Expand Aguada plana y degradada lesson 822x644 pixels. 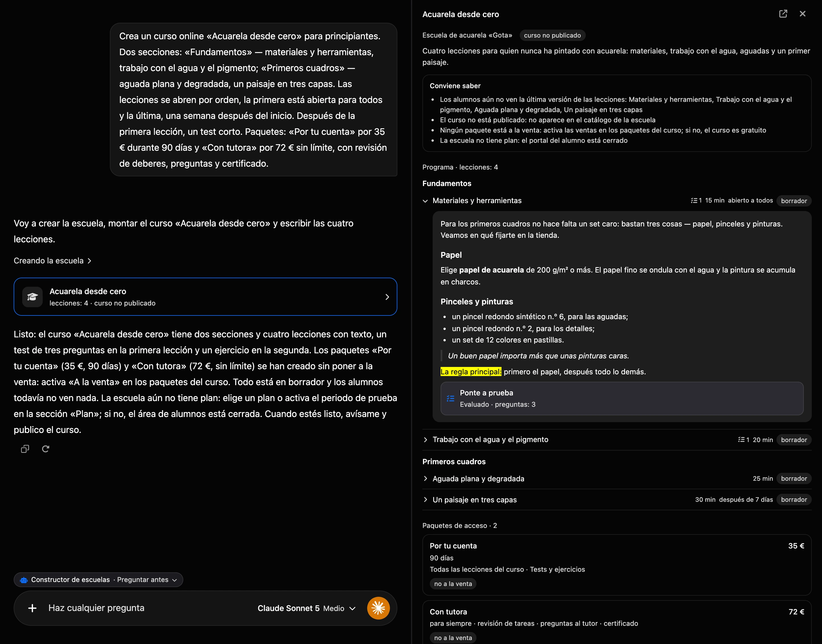point(425,478)
